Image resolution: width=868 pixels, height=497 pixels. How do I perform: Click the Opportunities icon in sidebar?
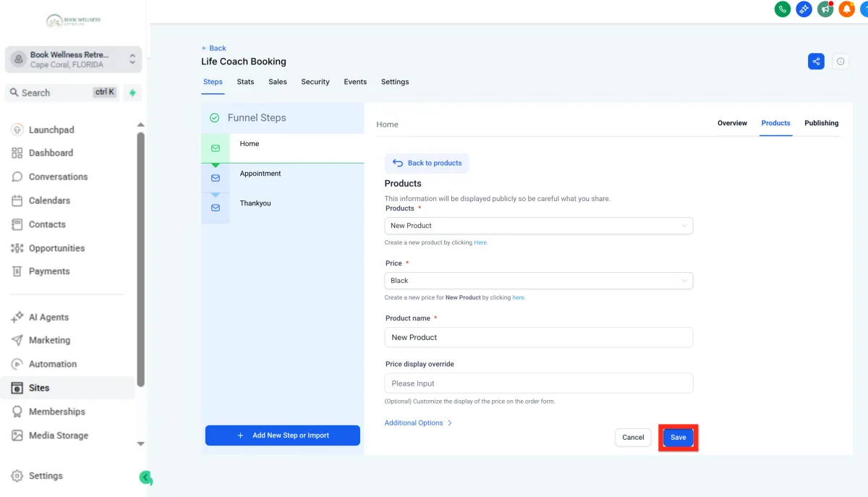[17, 248]
